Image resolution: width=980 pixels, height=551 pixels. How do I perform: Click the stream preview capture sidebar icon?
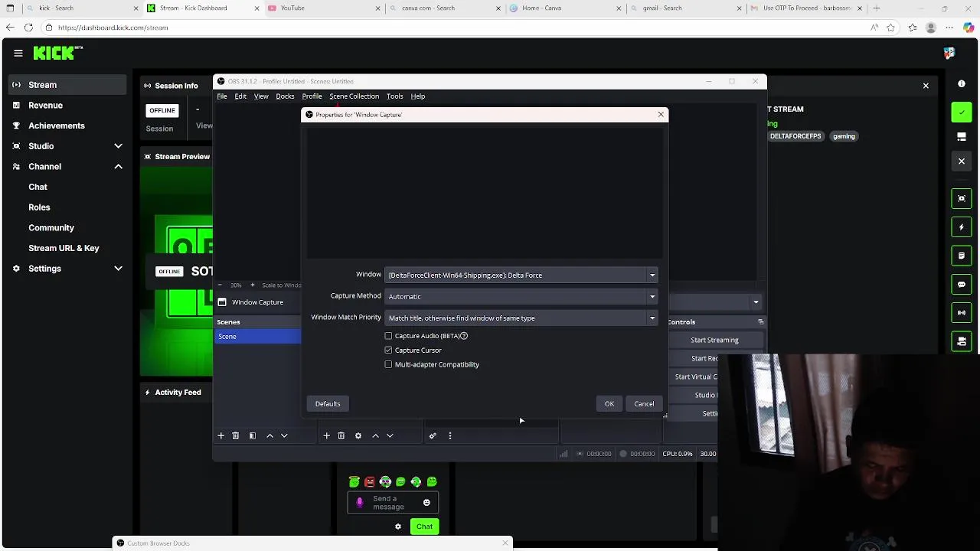(962, 198)
